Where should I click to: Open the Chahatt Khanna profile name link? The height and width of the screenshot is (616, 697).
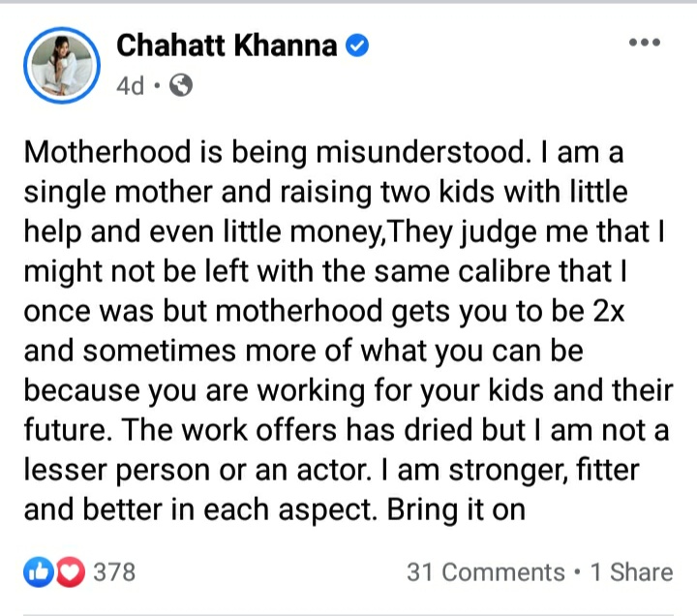pyautogui.click(x=227, y=45)
